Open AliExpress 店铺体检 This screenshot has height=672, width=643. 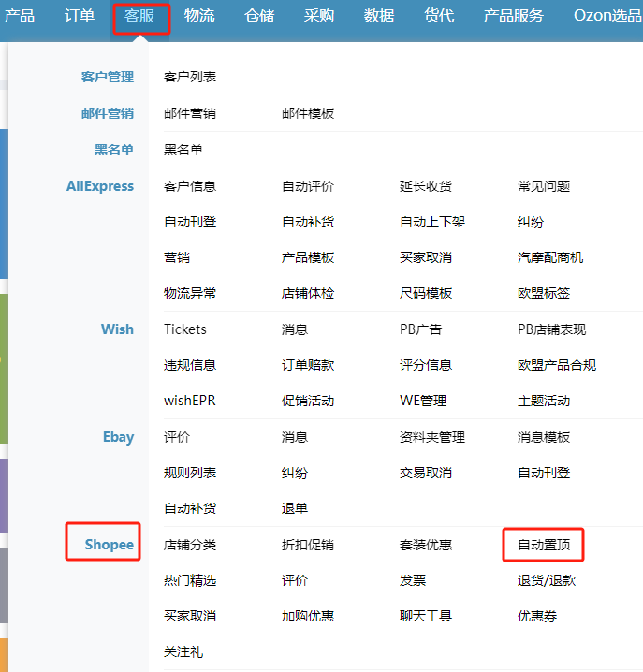[308, 293]
